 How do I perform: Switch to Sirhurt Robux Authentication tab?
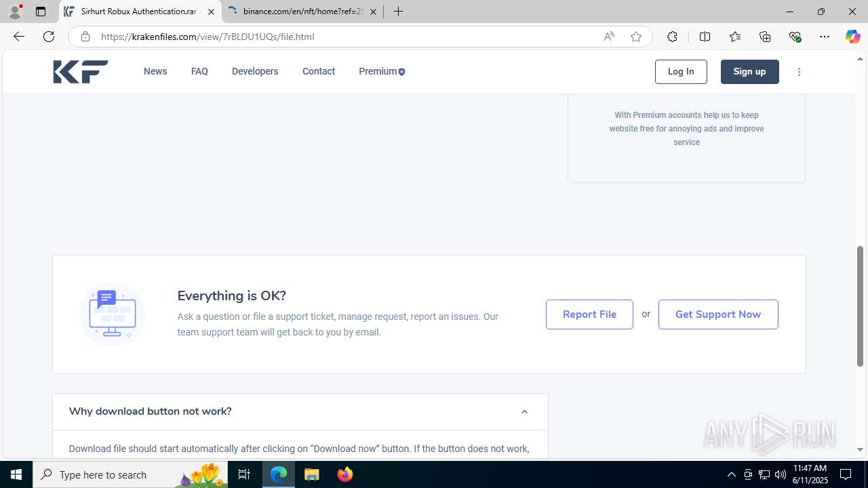[x=140, y=12]
